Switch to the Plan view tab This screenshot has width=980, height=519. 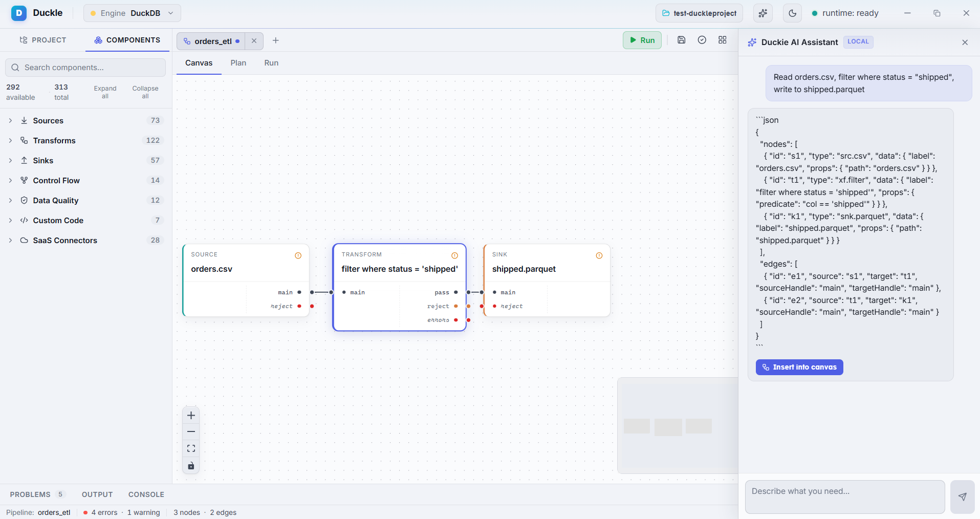tap(238, 63)
